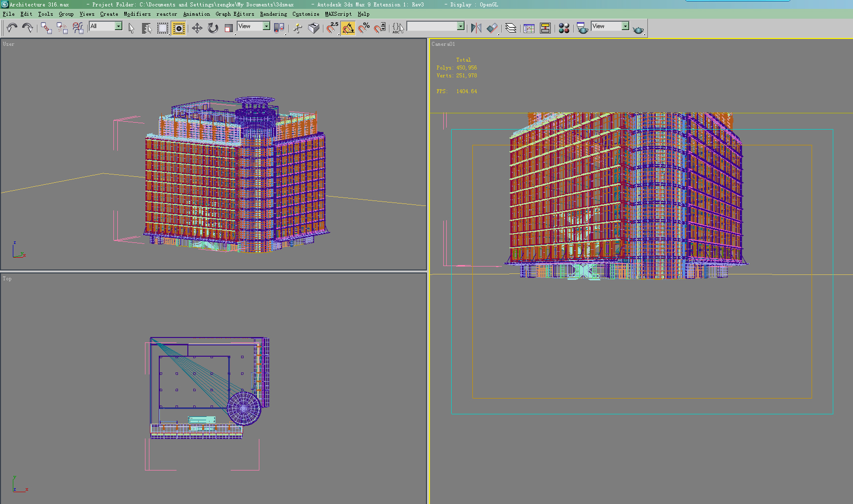Open the reference coordinate system View dropdown
This screenshot has width=853, height=504.
point(253,26)
